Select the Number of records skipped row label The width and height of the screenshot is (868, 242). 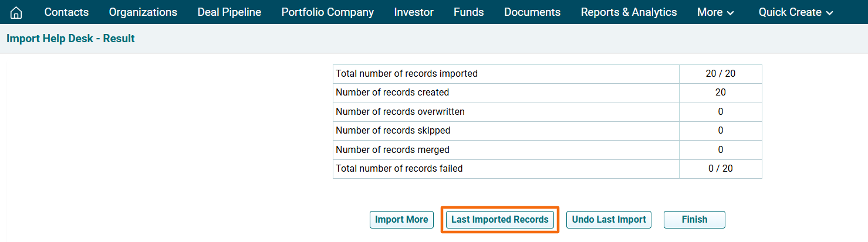(x=393, y=131)
